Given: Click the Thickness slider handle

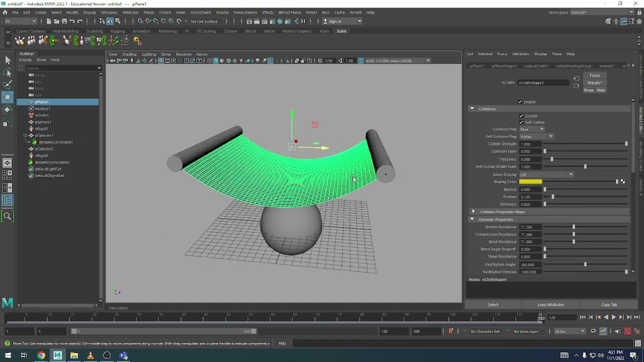Looking at the screenshot, I should pyautogui.click(x=552, y=159).
